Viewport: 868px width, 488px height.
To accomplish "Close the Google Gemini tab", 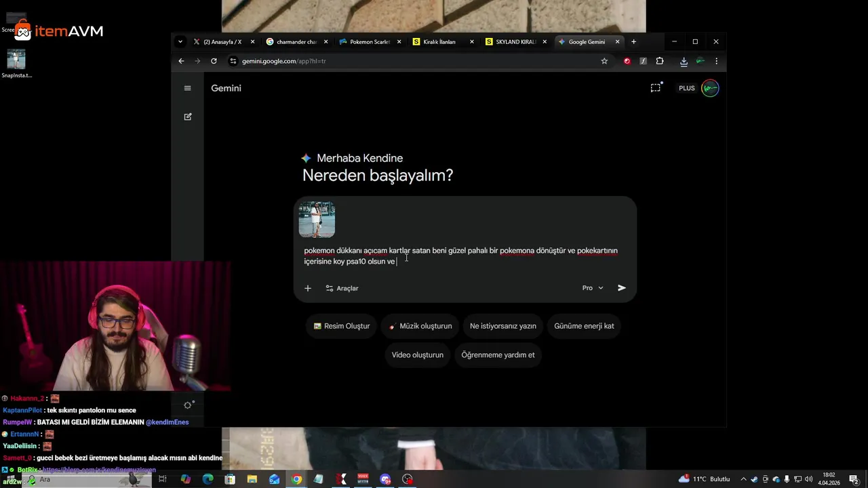I will [617, 42].
